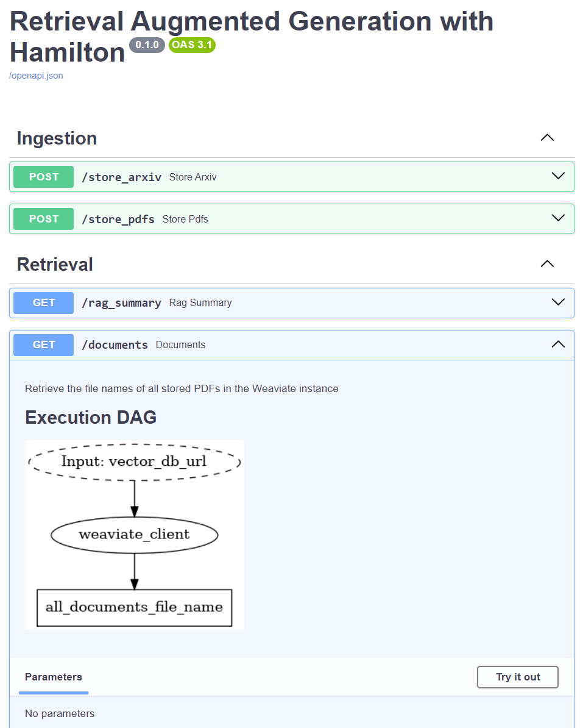Expand the /rag_summary endpoint details
This screenshot has height=728, width=583.
point(557,301)
